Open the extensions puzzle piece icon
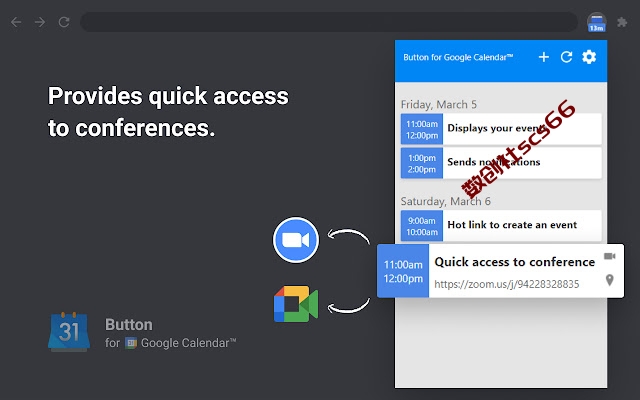640x400 pixels. 622,22
